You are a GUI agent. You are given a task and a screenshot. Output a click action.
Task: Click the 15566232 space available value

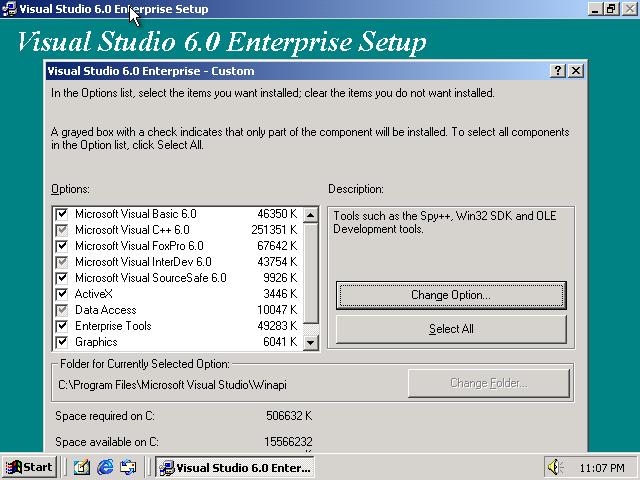[288, 442]
